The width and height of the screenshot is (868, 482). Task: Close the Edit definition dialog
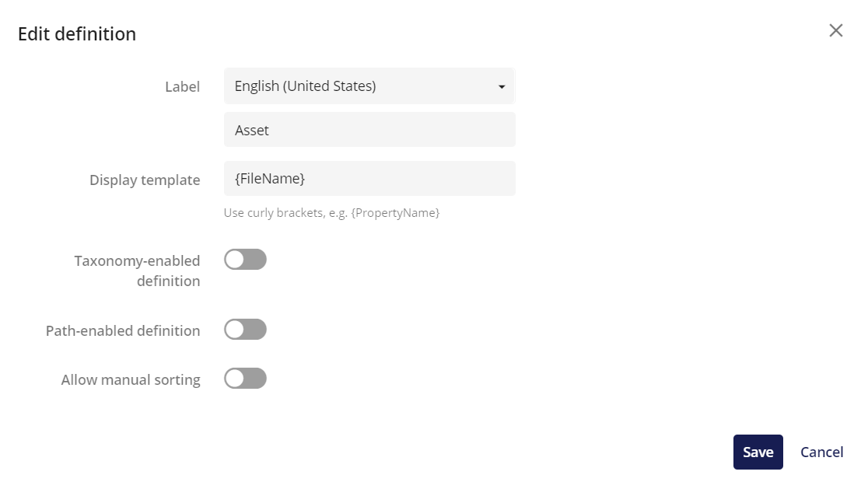click(x=836, y=30)
